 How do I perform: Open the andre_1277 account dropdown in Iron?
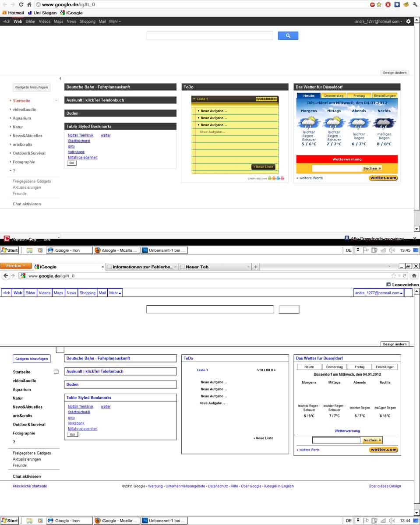[378, 21]
